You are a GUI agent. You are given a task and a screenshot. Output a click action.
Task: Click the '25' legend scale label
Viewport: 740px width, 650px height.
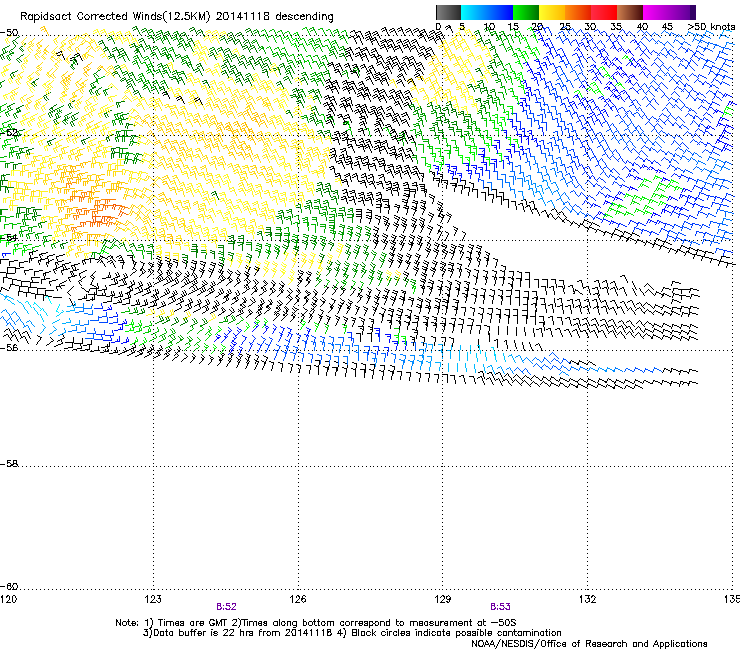pos(565,27)
